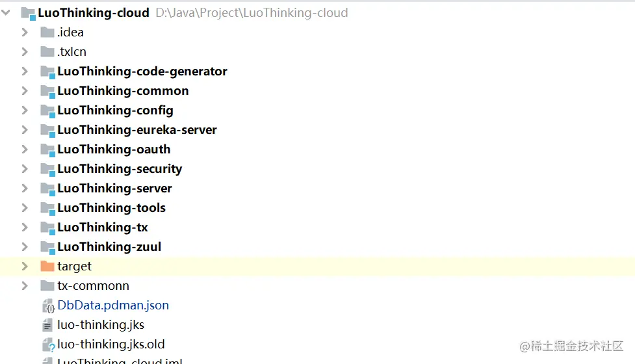The height and width of the screenshot is (364, 635).
Task: Expand the LuoThinking-common module
Action: 25,90
